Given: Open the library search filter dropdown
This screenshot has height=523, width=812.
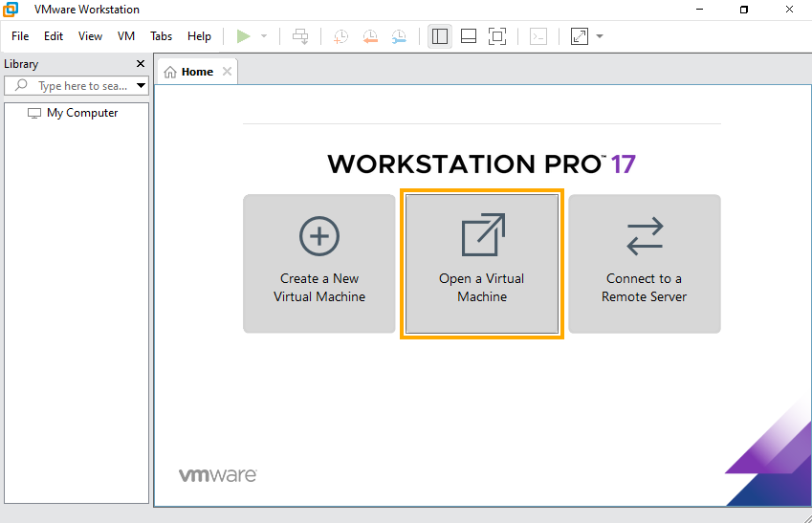Looking at the screenshot, I should pos(141,86).
